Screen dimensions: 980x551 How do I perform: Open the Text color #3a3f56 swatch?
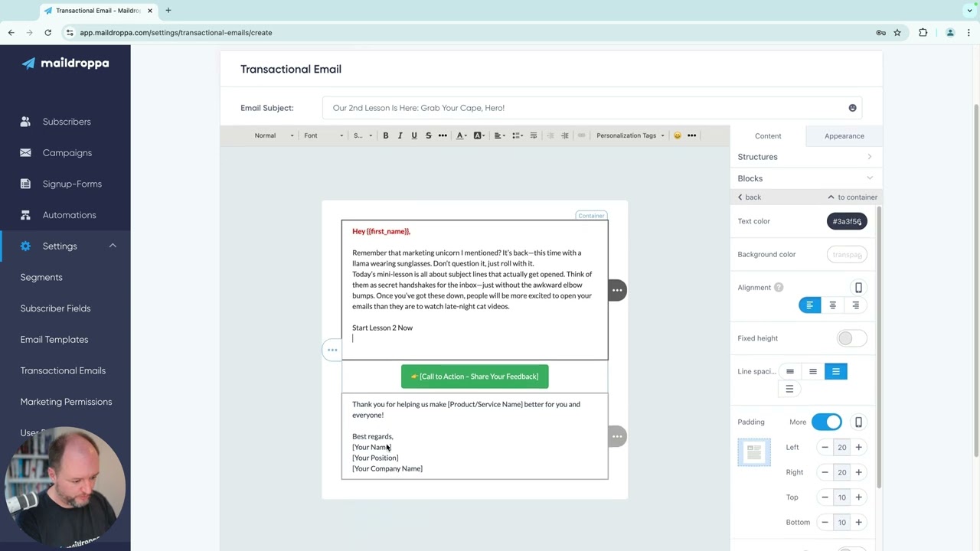847,221
